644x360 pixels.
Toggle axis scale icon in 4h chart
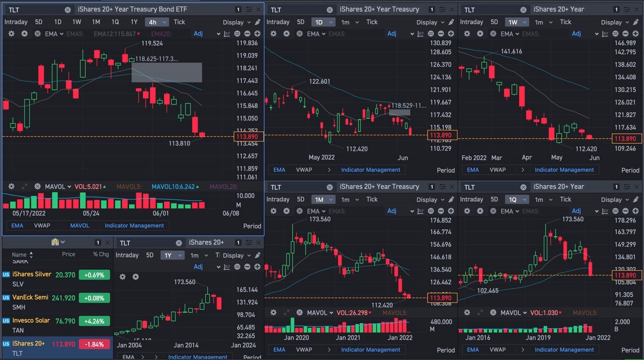[227, 34]
